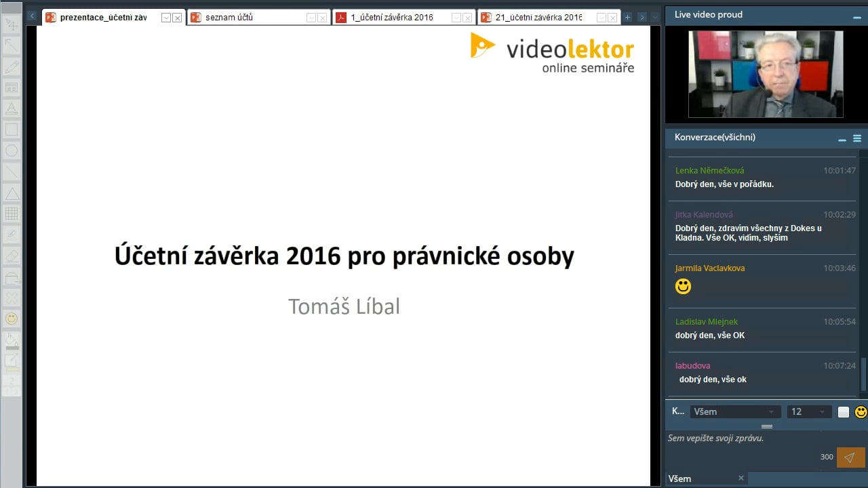Select the eraser tool
This screenshot has height=488, width=868.
pos(12,256)
